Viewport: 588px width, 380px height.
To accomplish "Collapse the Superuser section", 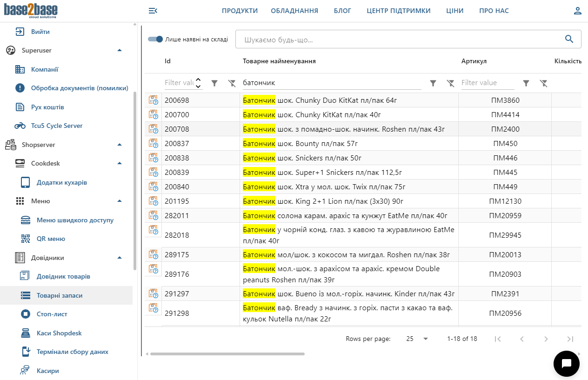I will (120, 50).
